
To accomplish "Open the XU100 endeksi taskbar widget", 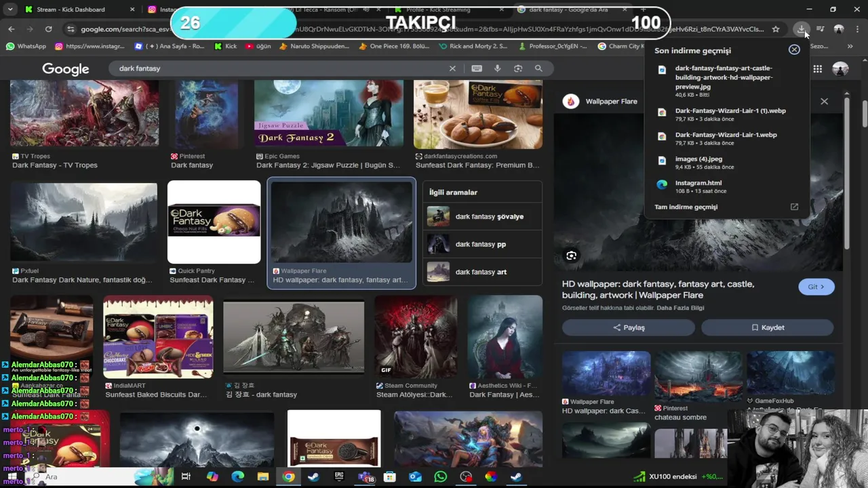I will point(679,476).
